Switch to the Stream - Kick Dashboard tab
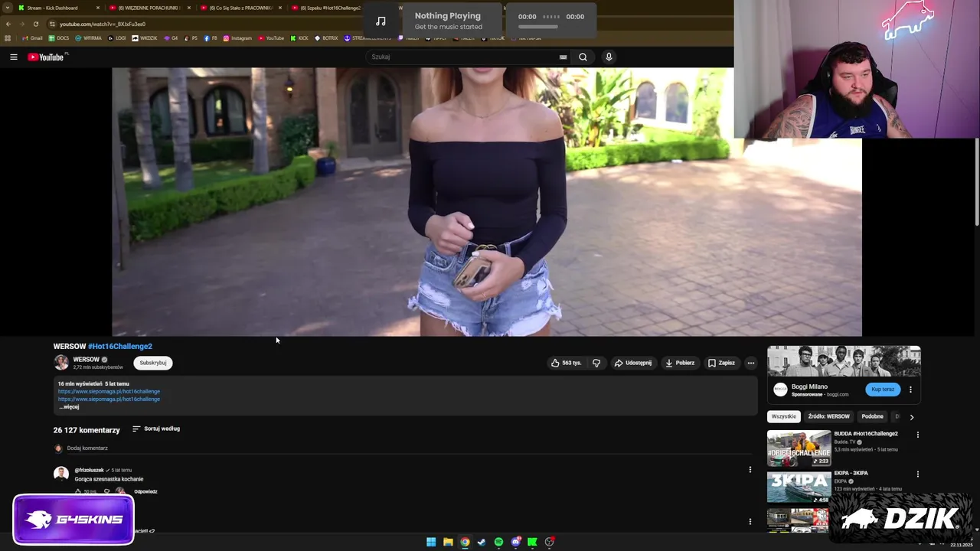Screen dimensions: 980x551 tap(58, 8)
